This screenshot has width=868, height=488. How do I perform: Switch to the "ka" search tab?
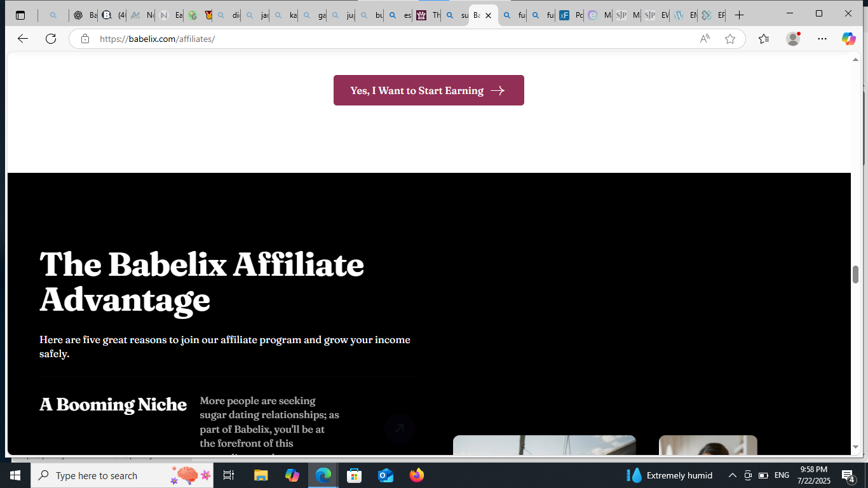pos(285,15)
